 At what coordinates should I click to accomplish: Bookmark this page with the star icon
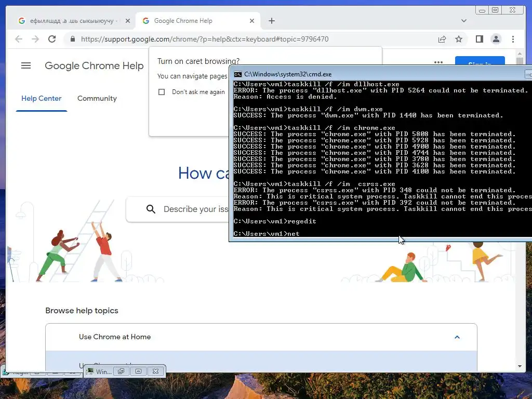point(459,39)
